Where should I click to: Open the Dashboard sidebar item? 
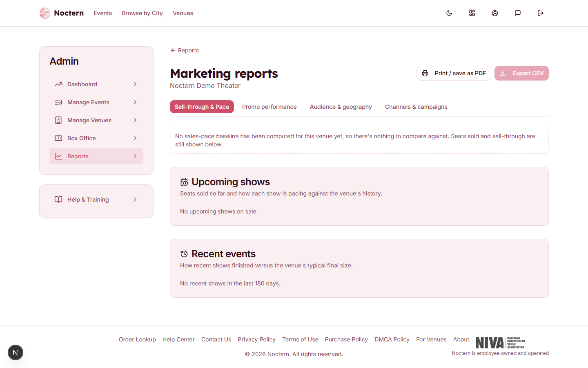[x=96, y=84]
